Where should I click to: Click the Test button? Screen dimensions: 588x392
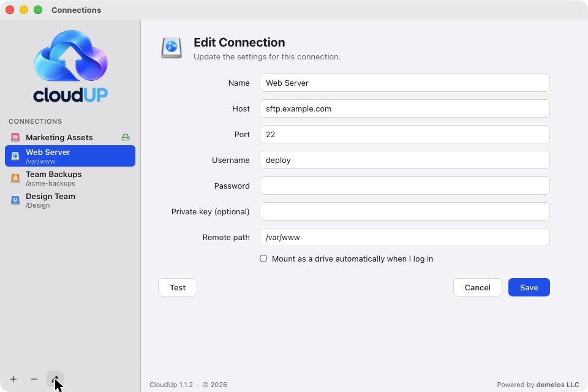click(x=178, y=287)
